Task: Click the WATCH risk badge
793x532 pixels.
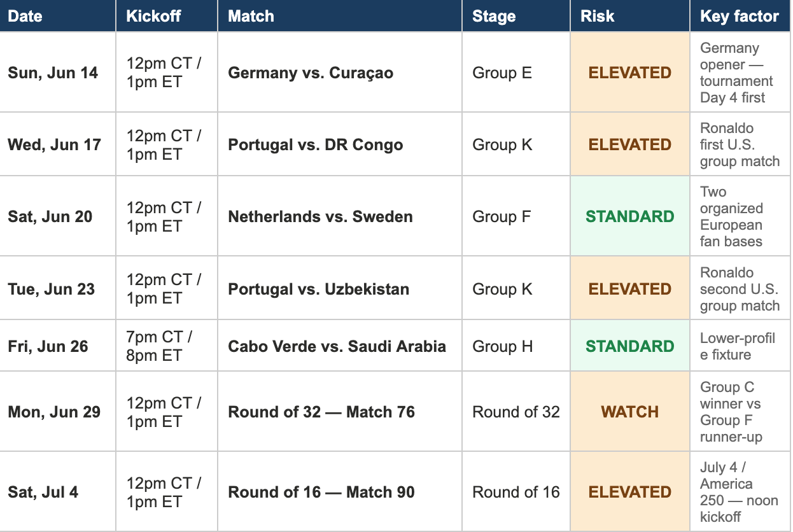Action: pyautogui.click(x=630, y=412)
